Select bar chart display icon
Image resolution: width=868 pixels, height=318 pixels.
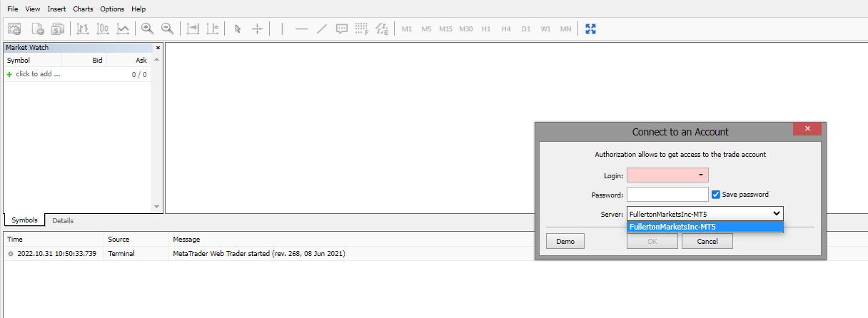83,29
